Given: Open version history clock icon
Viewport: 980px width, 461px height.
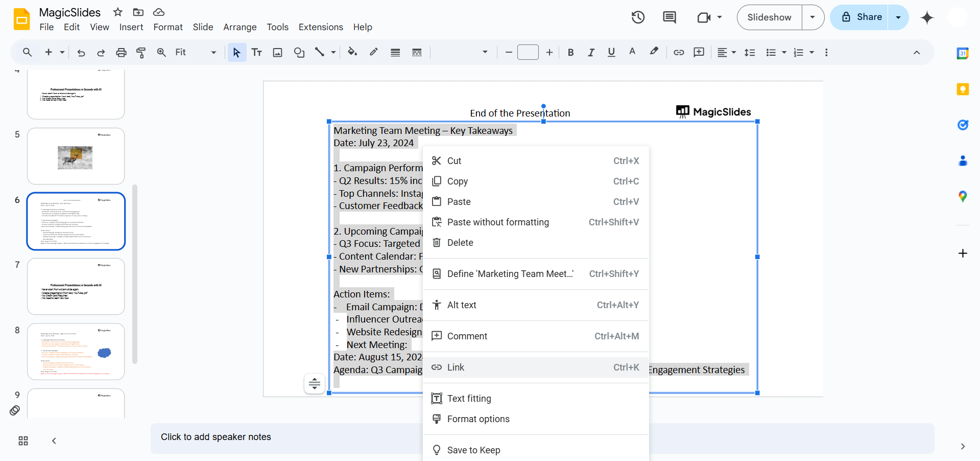Looking at the screenshot, I should 638,17.
